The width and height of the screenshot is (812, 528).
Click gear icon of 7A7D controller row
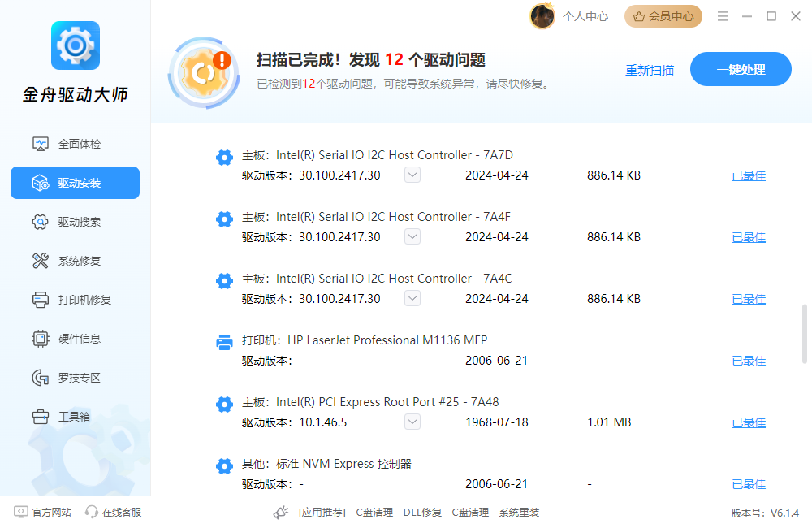point(224,157)
